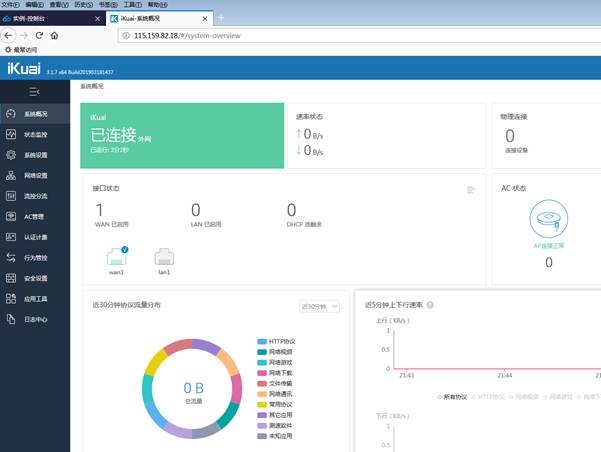
Task: Go to browser home page icon
Action: (x=54, y=35)
